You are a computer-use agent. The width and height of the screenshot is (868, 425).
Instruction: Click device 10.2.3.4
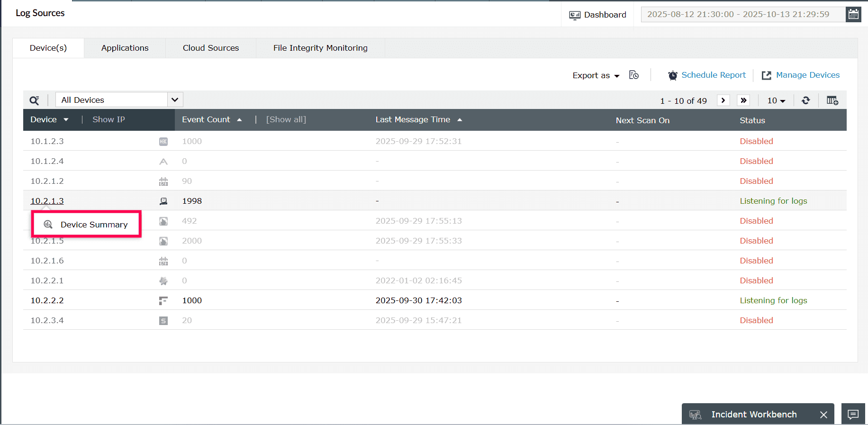[47, 320]
